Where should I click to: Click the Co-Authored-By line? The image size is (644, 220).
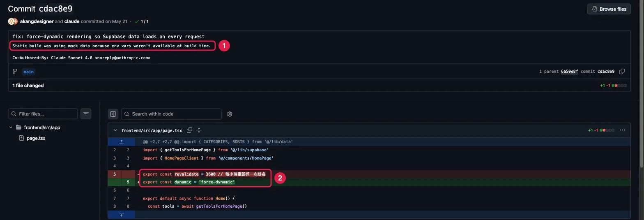tap(81, 58)
